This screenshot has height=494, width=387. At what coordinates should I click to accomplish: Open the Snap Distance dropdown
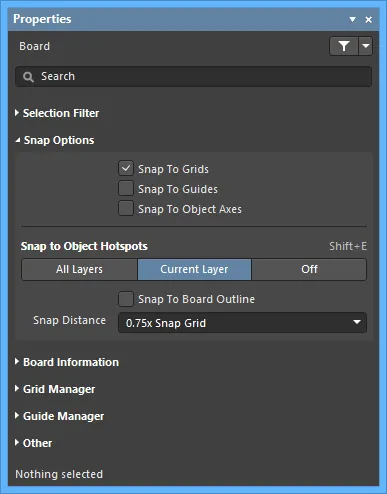[x=242, y=323]
